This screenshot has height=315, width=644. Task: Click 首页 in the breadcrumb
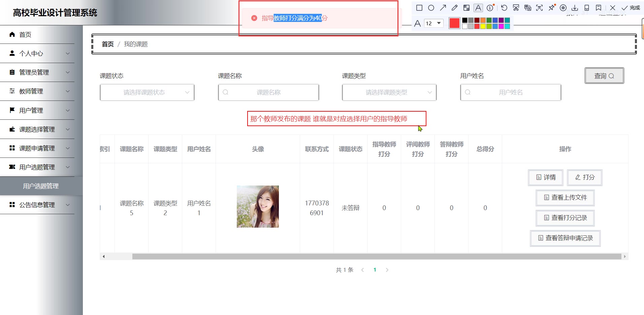108,44
